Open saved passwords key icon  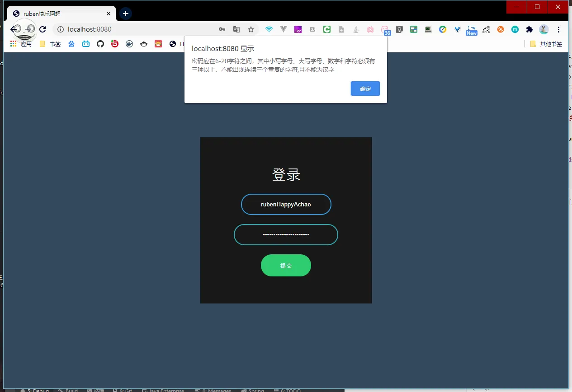tap(222, 29)
